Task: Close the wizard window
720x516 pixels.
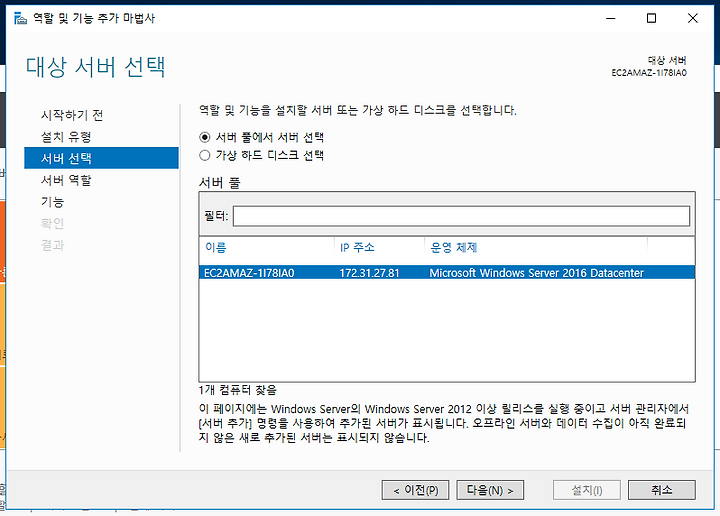Action: coord(692,18)
